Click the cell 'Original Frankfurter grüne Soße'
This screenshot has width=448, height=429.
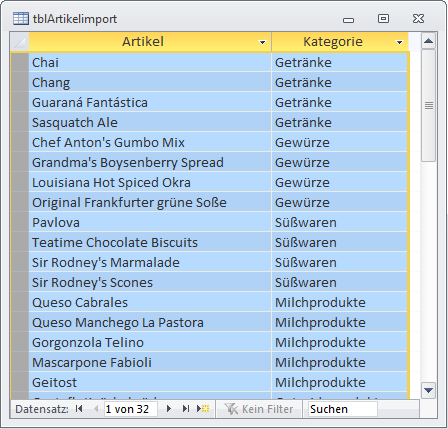[x=150, y=202]
